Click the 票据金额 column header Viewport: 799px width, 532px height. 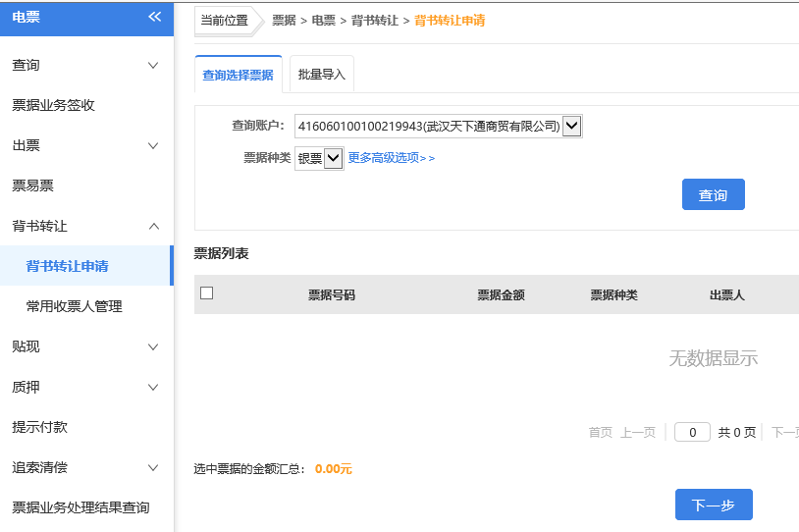click(501, 295)
